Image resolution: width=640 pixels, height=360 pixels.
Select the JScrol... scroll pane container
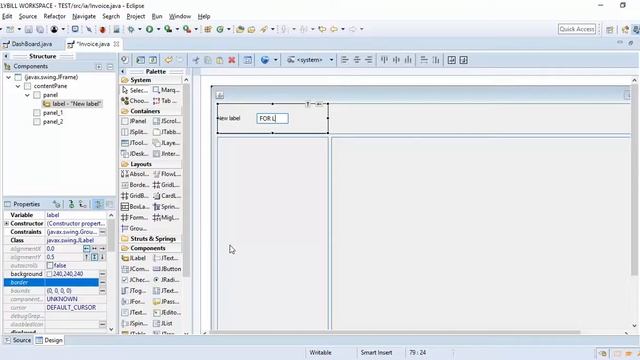tap(167, 121)
